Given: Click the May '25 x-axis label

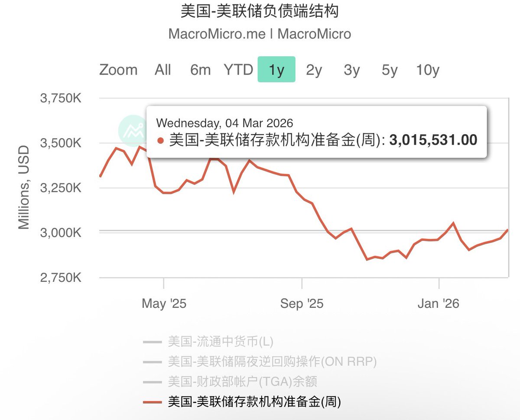Looking at the screenshot, I should coord(164,304).
